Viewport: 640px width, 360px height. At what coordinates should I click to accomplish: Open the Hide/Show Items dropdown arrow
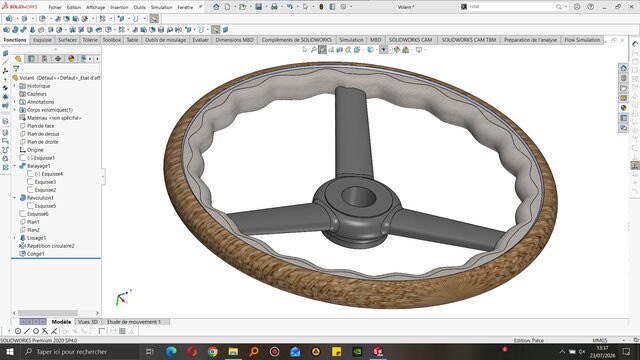pos(390,50)
